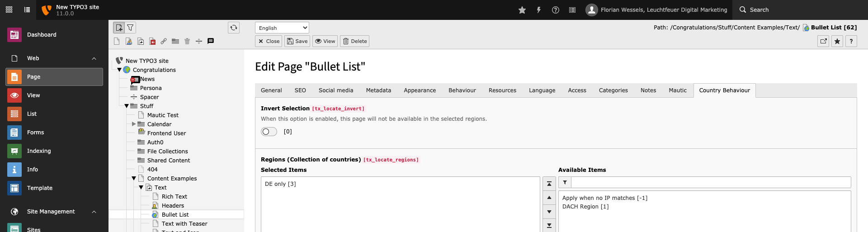Collapse the Content Examples node
This screenshot has width=868, height=232.
click(x=134, y=178)
